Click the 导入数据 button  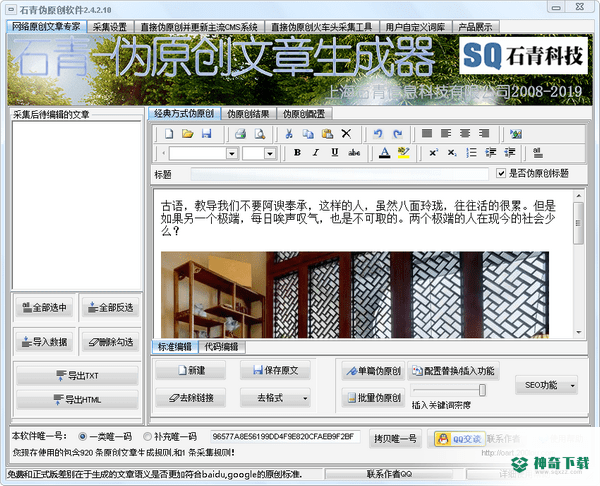pyautogui.click(x=44, y=342)
